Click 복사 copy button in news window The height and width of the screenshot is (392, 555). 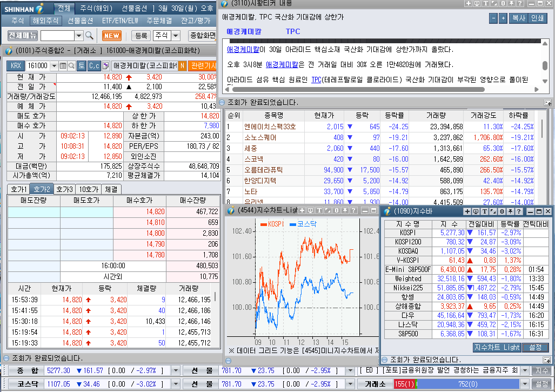click(519, 18)
